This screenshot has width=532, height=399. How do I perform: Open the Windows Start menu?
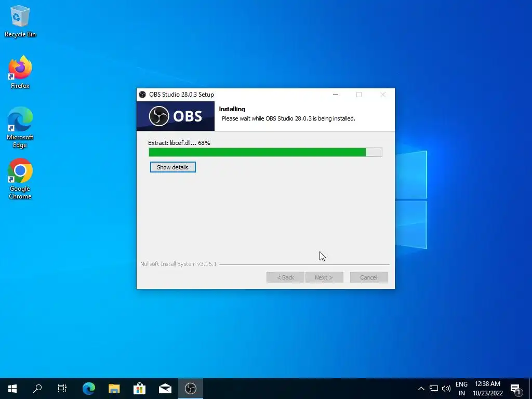pos(12,389)
